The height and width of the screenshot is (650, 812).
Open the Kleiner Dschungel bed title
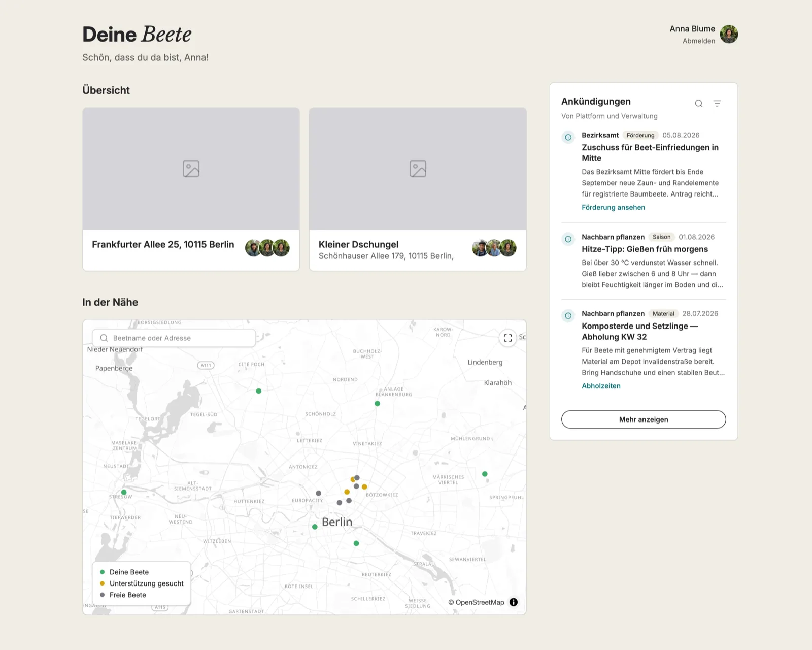tap(358, 245)
